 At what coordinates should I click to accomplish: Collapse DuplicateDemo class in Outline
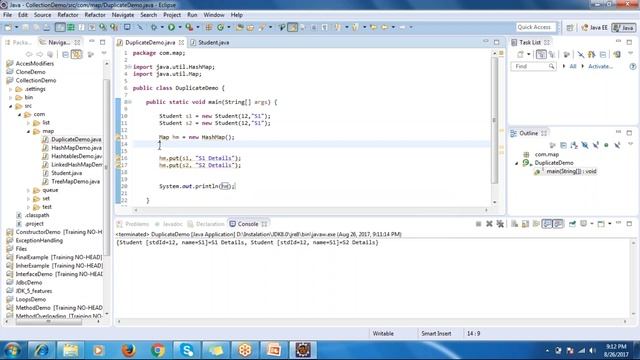click(x=517, y=163)
